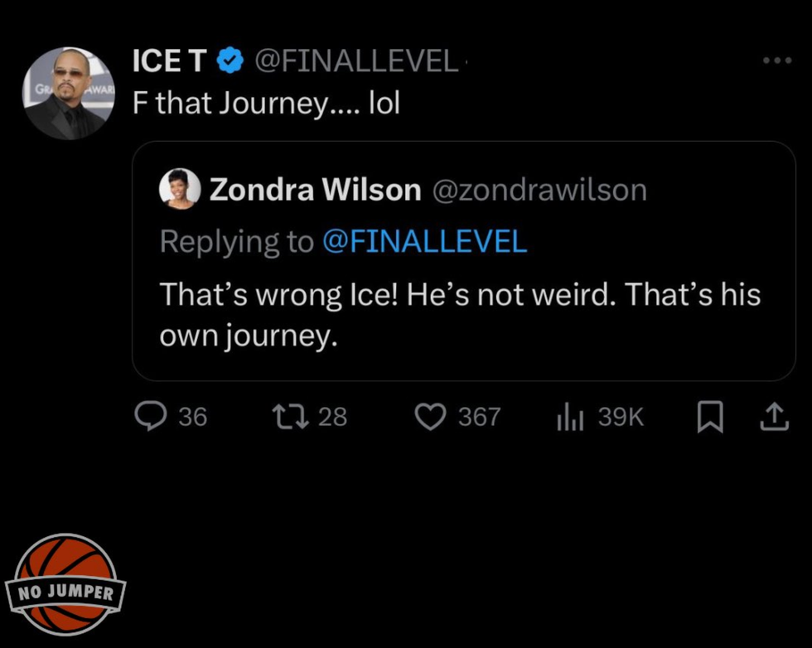Click ICE T's blue verified badge
The image size is (812, 648).
[x=230, y=61]
